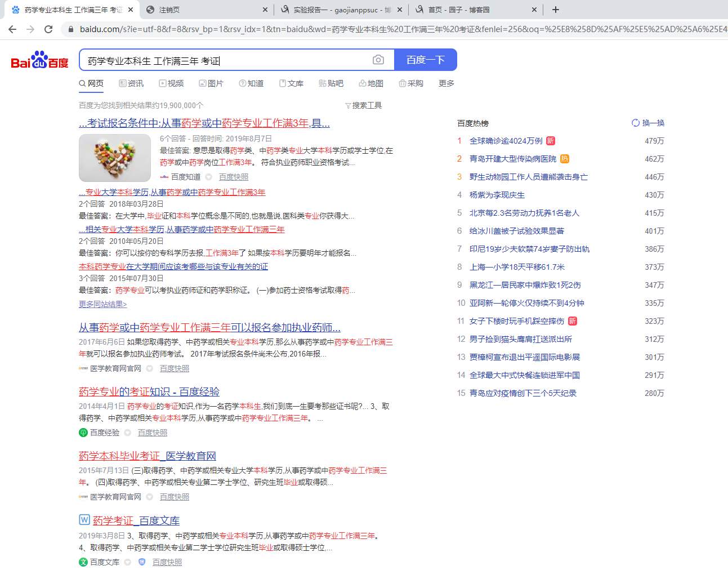This screenshot has width=728, height=579.
Task: Open result 药学专业的考证知识 - 百度经验
Action: tap(149, 391)
